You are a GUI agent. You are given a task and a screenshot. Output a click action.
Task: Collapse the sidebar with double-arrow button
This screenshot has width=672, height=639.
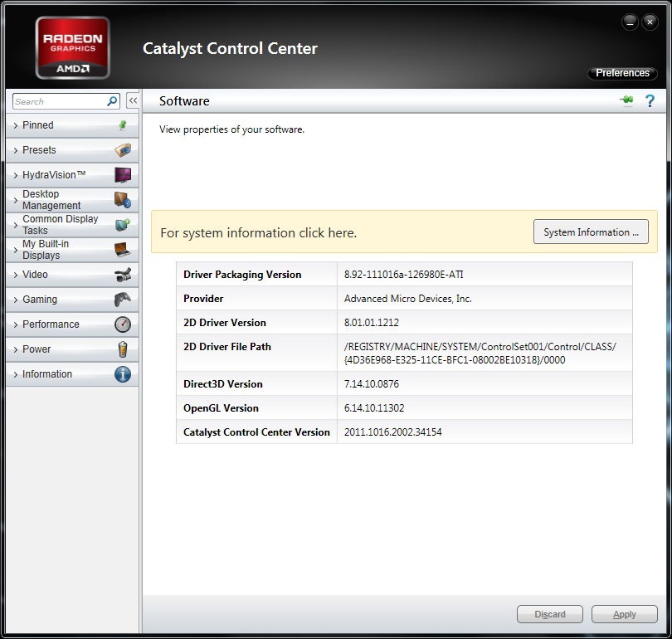(x=133, y=100)
